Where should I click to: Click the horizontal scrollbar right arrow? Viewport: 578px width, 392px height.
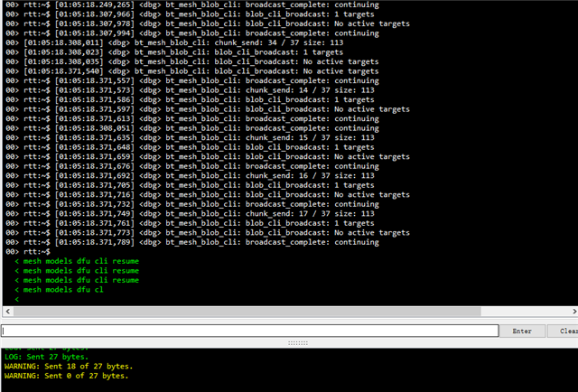point(574,312)
